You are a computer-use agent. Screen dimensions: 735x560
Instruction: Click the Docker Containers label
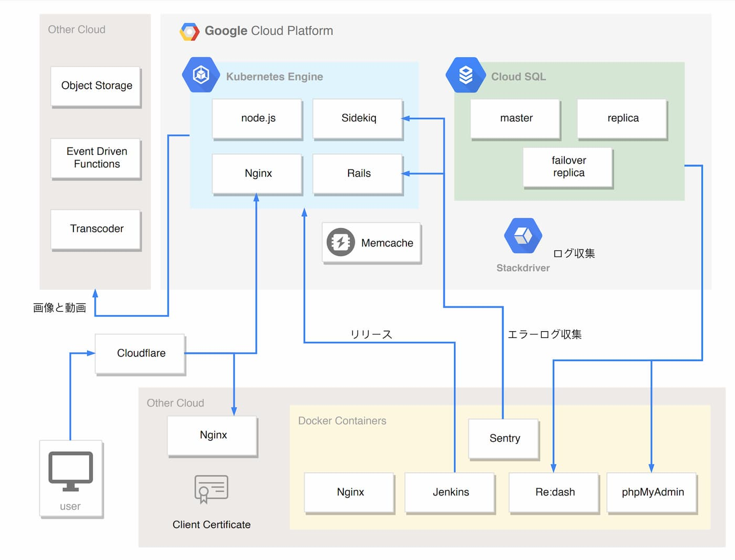[x=342, y=421]
